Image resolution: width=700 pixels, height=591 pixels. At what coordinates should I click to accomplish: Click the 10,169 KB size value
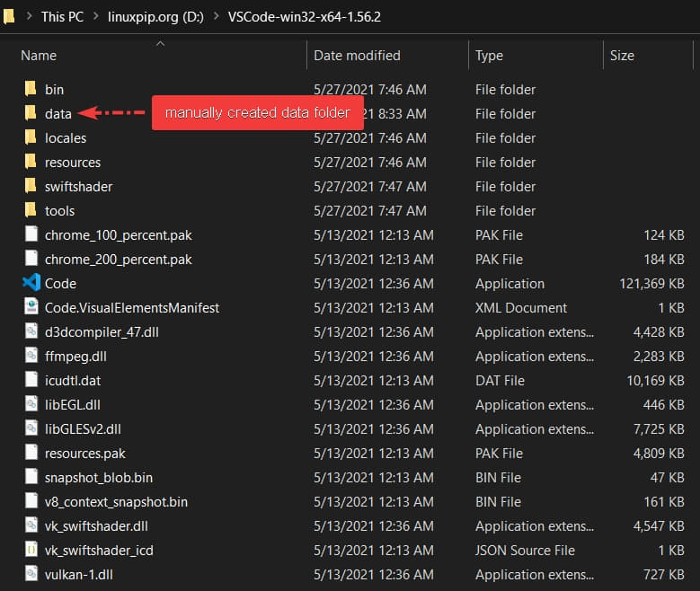pyautogui.click(x=655, y=380)
